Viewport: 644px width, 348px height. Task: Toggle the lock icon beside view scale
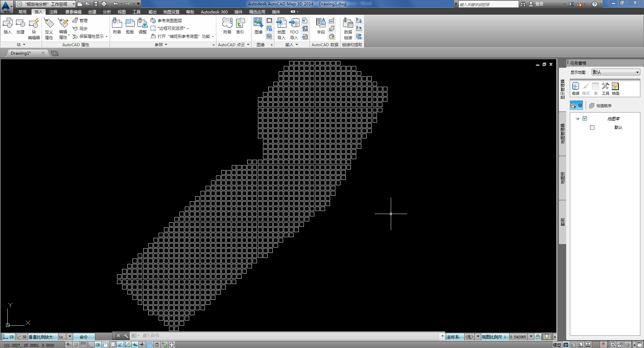[538, 337]
